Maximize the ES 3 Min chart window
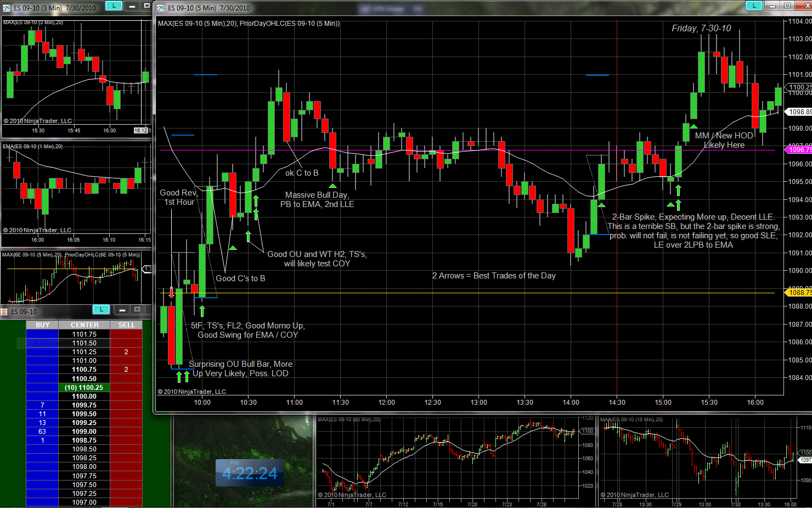The height and width of the screenshot is (508, 812). tap(146, 5)
